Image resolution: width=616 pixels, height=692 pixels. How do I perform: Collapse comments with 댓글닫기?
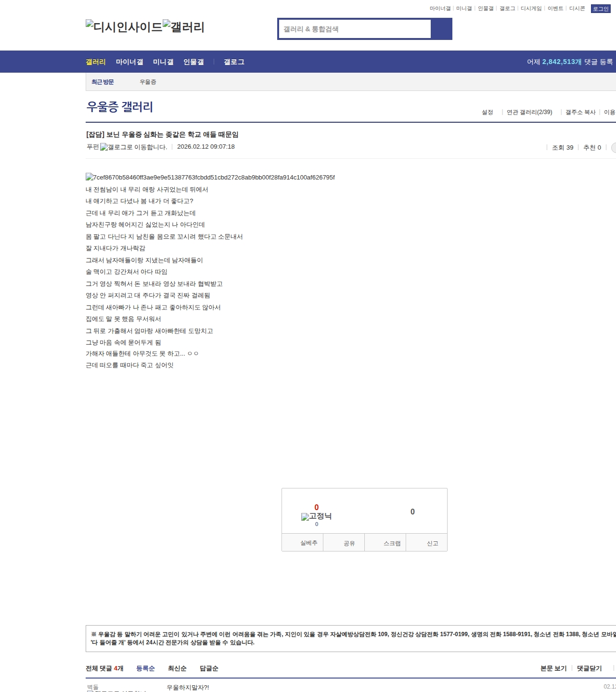589,668
